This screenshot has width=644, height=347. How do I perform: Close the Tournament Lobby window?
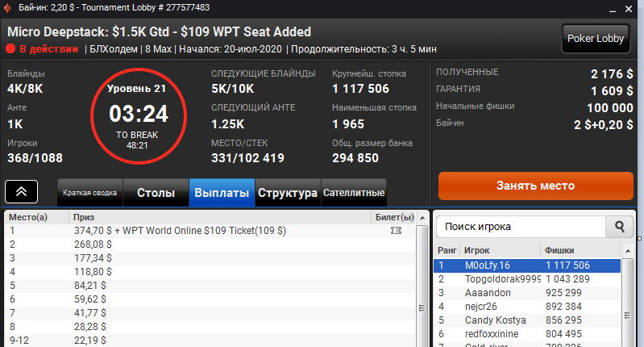click(629, 9)
